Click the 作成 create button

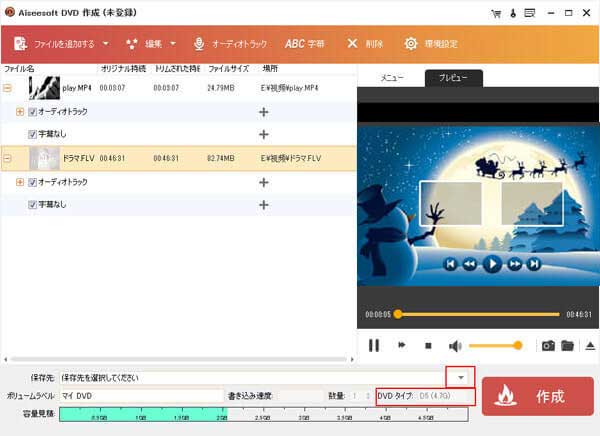(538, 395)
